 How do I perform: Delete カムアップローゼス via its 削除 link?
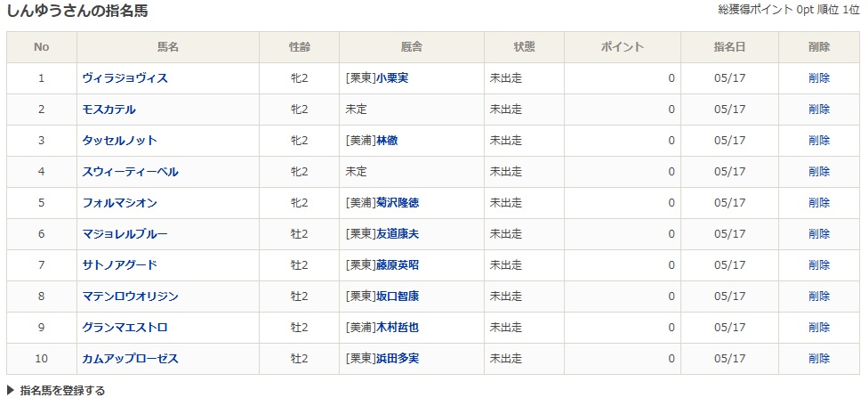click(x=819, y=359)
